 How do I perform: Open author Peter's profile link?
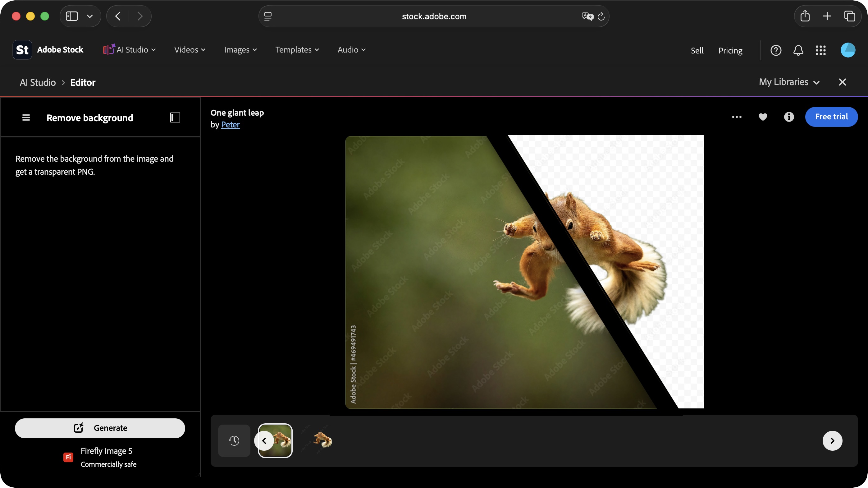[230, 125]
